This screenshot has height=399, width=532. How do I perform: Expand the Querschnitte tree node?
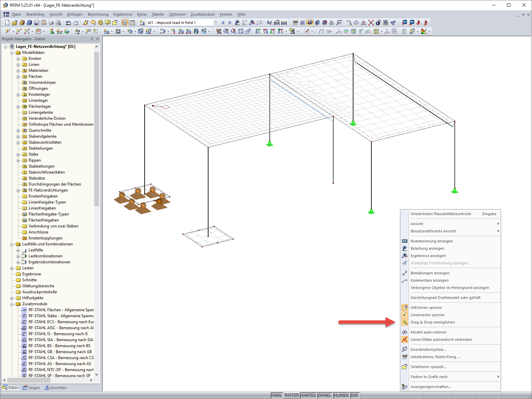coord(18,131)
